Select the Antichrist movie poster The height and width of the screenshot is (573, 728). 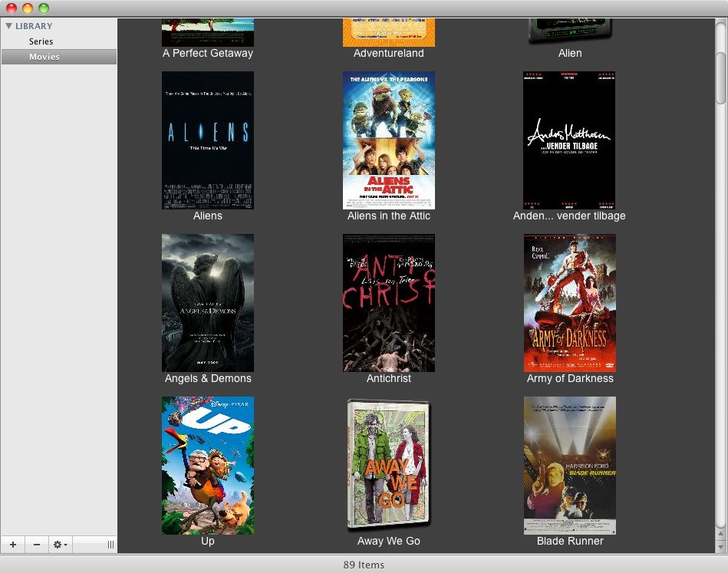389,303
